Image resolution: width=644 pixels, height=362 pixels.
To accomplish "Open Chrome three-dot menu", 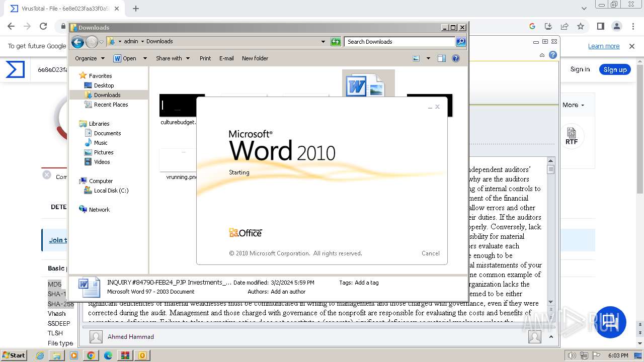I will point(632,26).
